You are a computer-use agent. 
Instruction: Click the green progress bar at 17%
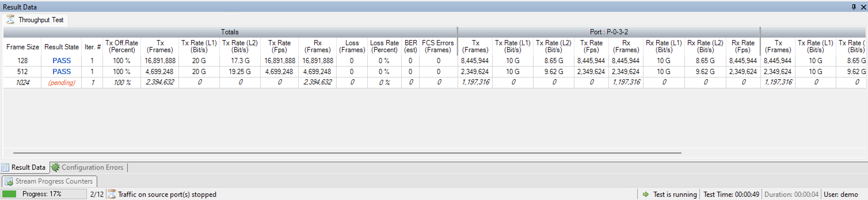(x=9, y=194)
